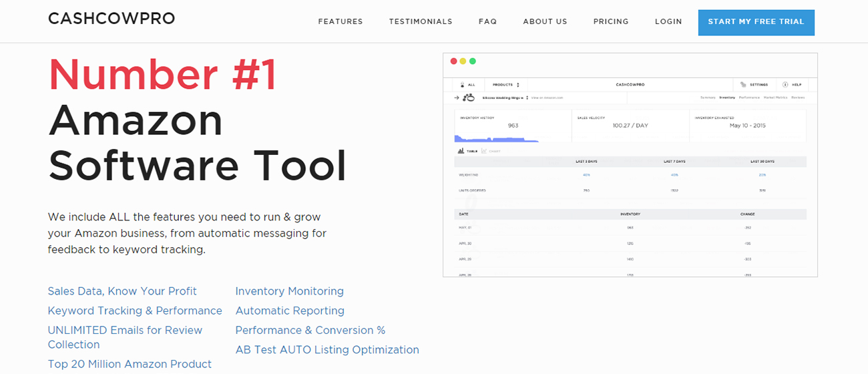Click the CHANGE column header
868x374 pixels.
click(747, 214)
